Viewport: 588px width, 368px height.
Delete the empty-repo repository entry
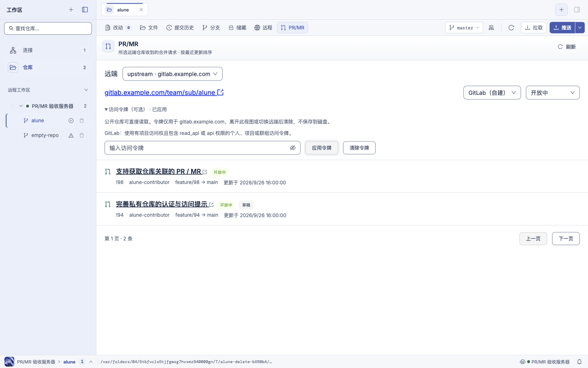82,135
